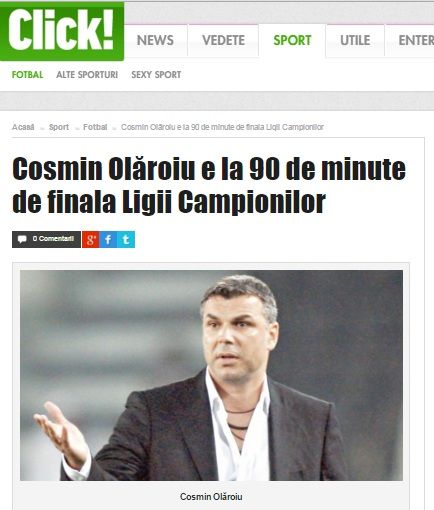Open ALTE SPORTURI submenu
The image size is (434, 510).
(x=87, y=75)
